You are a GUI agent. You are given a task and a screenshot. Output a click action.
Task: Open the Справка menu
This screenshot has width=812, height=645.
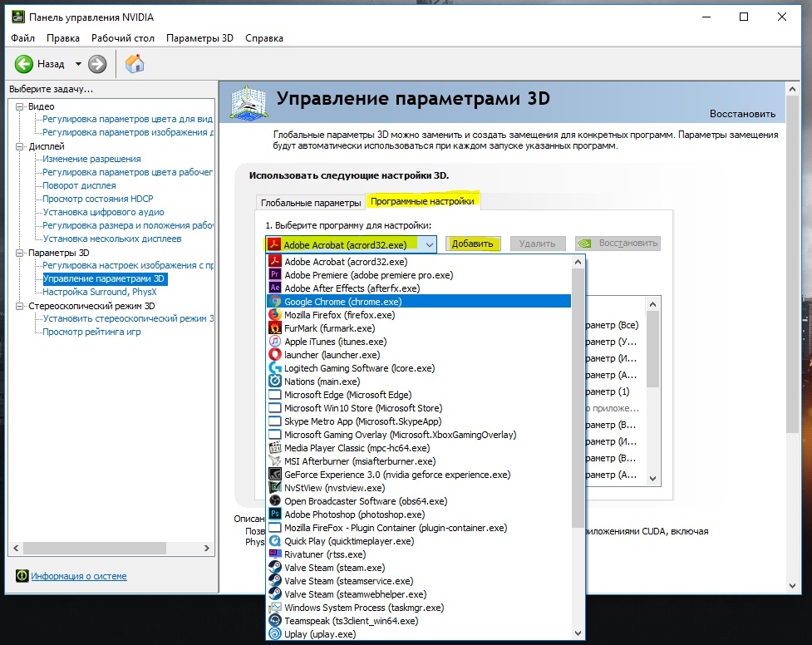(x=264, y=38)
